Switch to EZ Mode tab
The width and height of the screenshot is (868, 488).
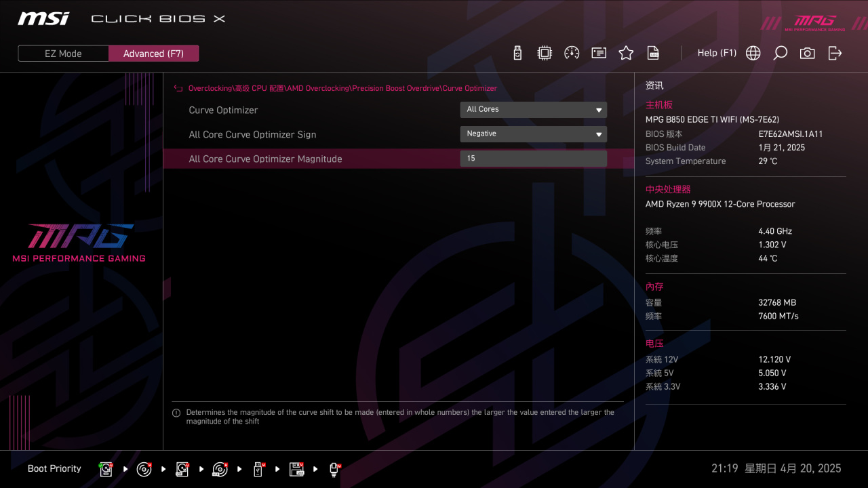pos(63,54)
